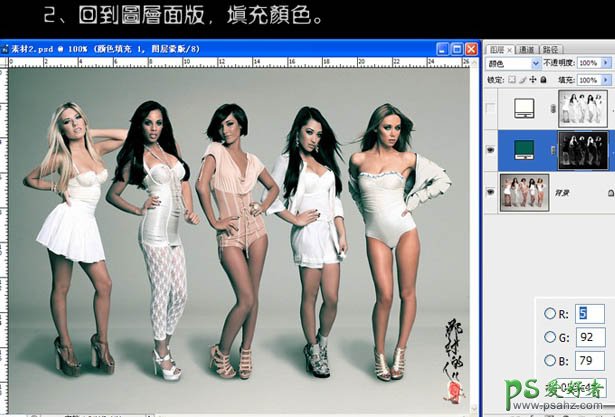The height and width of the screenshot is (417, 615).
Task: Click the lock icon on Background layer
Action: 608,192
